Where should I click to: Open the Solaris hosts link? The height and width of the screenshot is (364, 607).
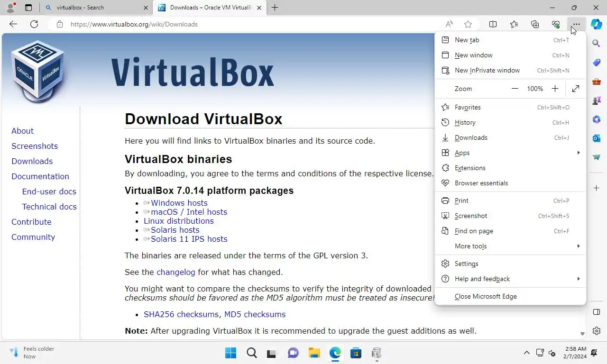pyautogui.click(x=175, y=230)
